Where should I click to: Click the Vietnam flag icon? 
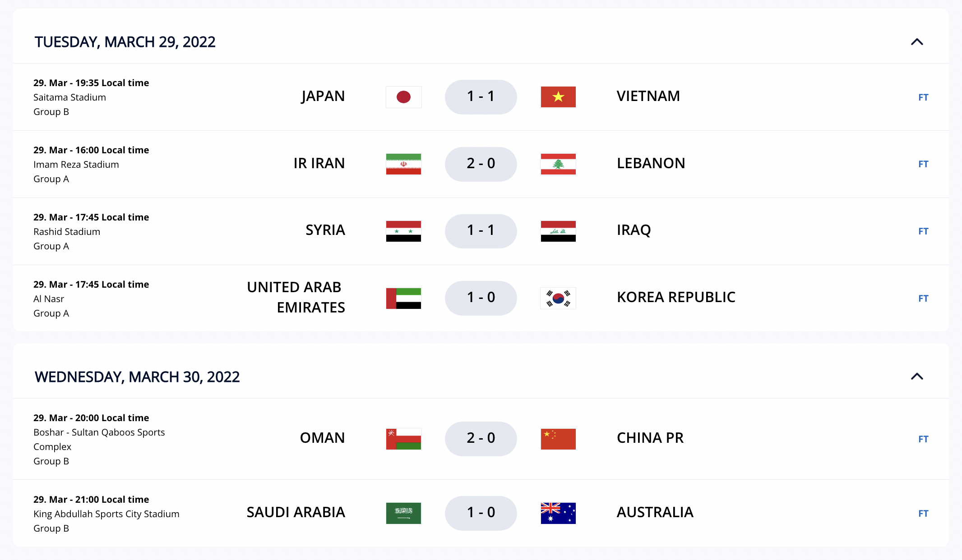tap(558, 97)
